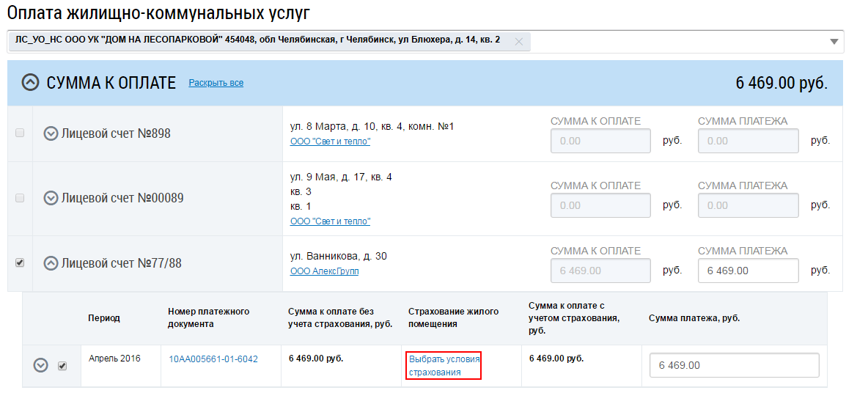
Task: Open ООО "Свет и тепло" link for №898
Action: tap(330, 142)
